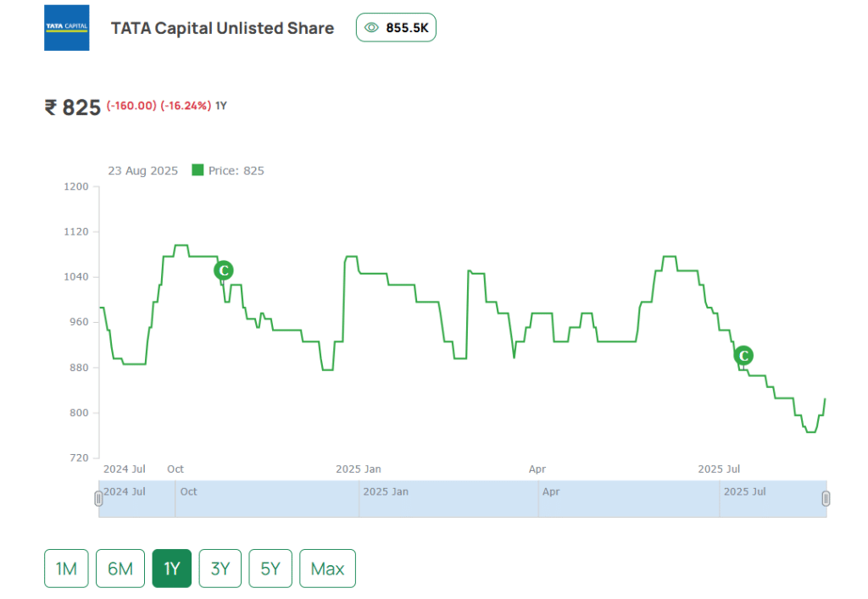Click the eye views icon
The image size is (868, 599).
(371, 28)
